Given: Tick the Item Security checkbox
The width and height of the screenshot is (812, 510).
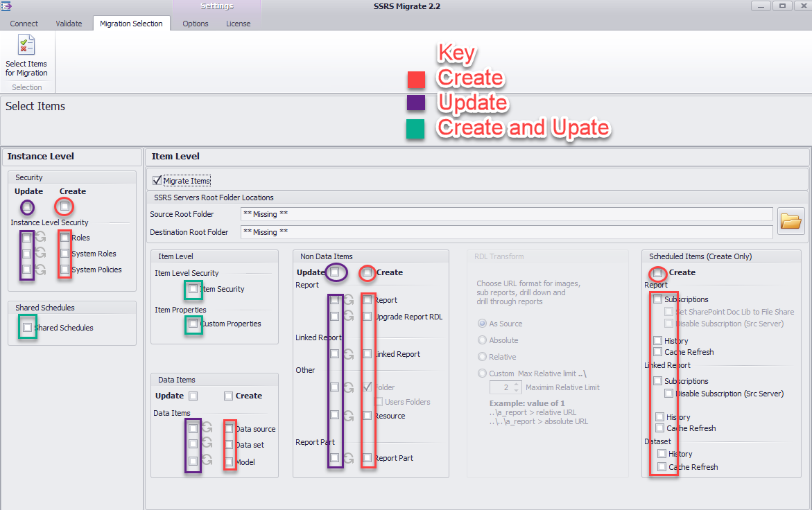Looking at the screenshot, I should pos(193,289).
